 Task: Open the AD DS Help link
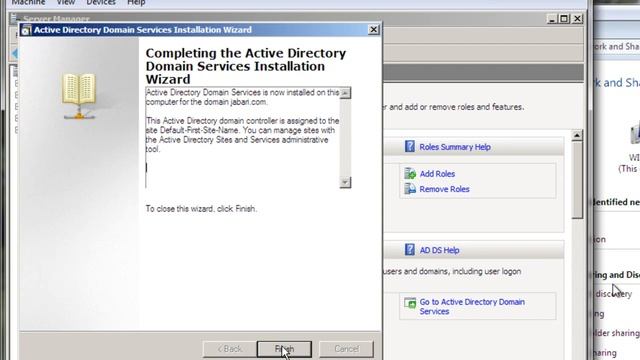coord(439,250)
